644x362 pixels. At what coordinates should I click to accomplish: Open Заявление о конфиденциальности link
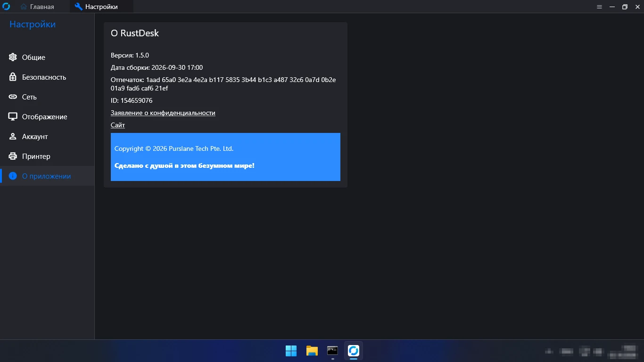tap(163, 113)
